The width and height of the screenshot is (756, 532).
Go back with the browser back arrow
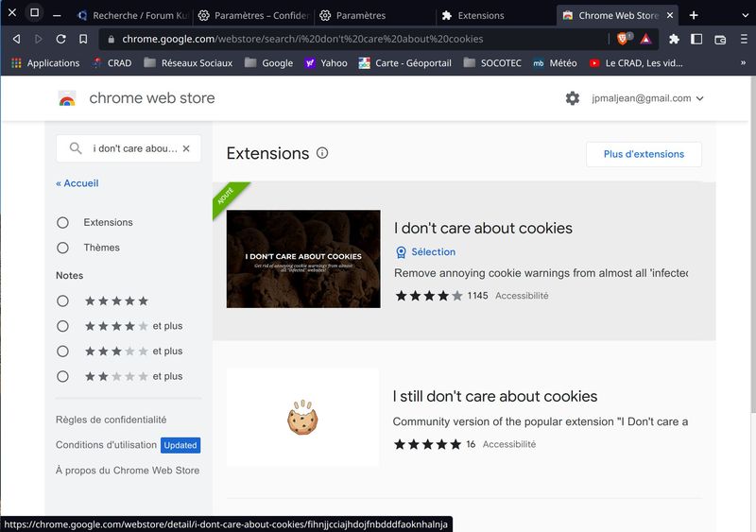coord(16,39)
